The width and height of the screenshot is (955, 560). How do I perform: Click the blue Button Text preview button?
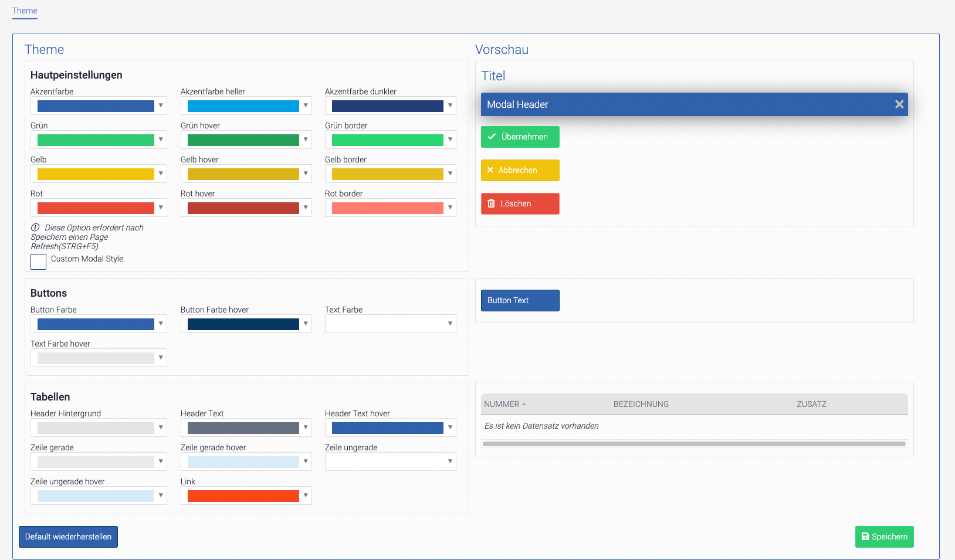click(520, 300)
